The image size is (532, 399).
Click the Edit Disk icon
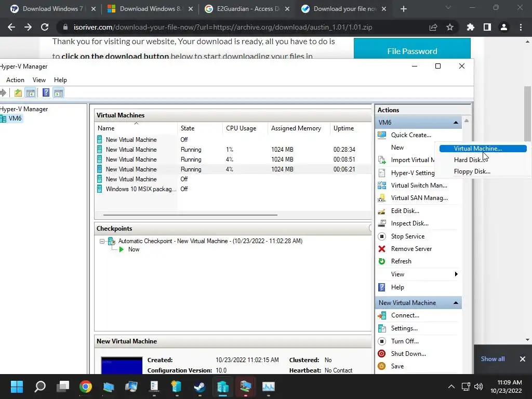tap(382, 211)
